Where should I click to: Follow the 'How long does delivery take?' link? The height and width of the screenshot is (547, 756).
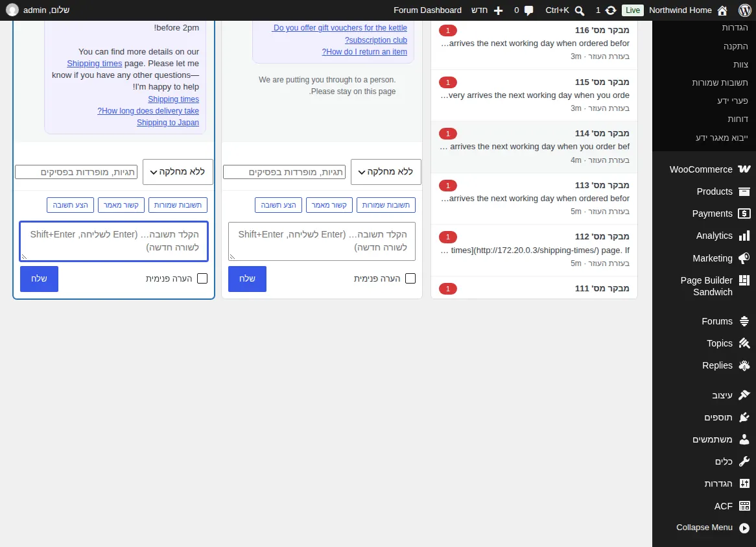click(148, 111)
